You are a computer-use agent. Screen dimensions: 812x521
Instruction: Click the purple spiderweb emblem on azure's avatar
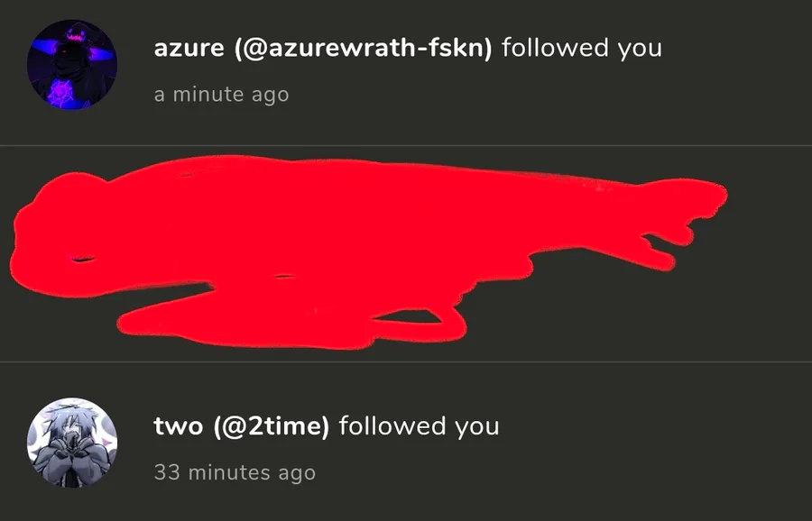coord(62,94)
